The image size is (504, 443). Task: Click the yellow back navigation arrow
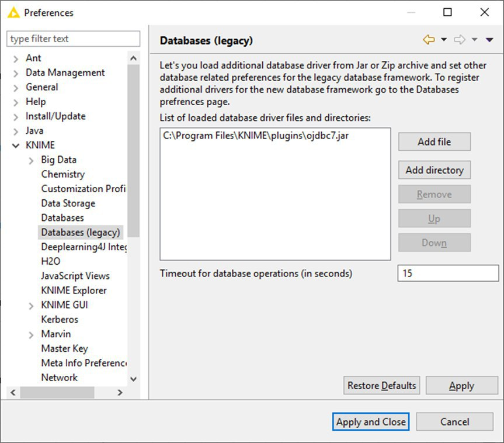pos(429,40)
